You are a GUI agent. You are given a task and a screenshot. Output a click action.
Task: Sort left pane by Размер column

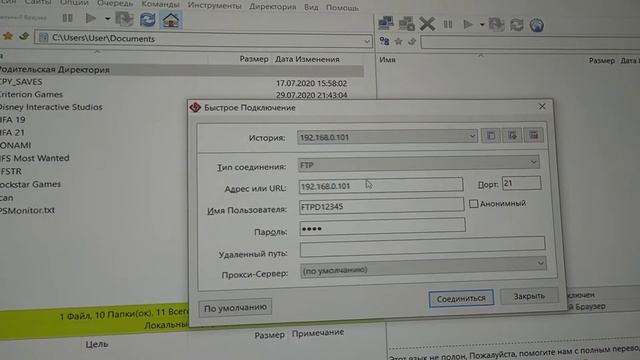tap(254, 59)
